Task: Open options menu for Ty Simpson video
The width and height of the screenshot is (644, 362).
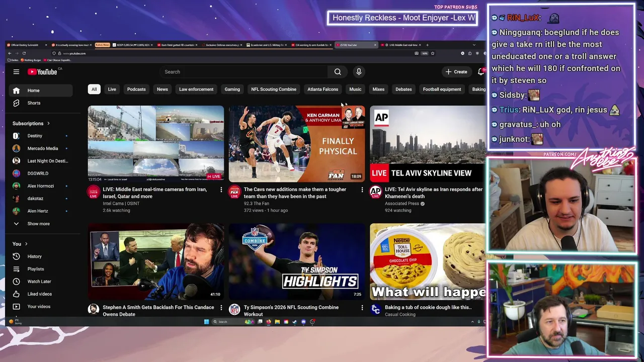Action: coord(362,307)
